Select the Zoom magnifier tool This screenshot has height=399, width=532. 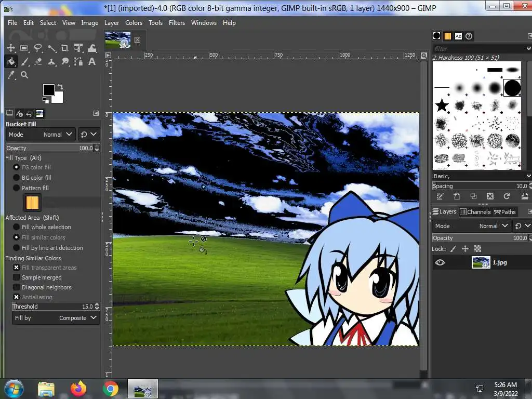[24, 75]
